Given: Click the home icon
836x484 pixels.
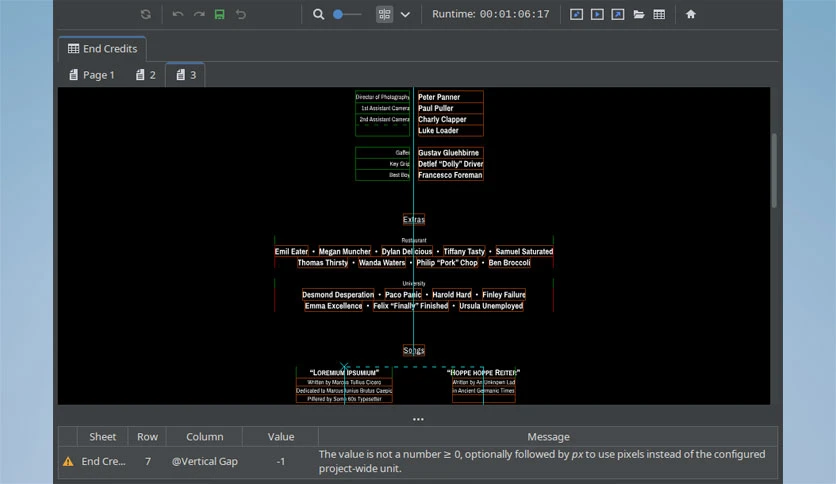Looking at the screenshot, I should point(691,14).
